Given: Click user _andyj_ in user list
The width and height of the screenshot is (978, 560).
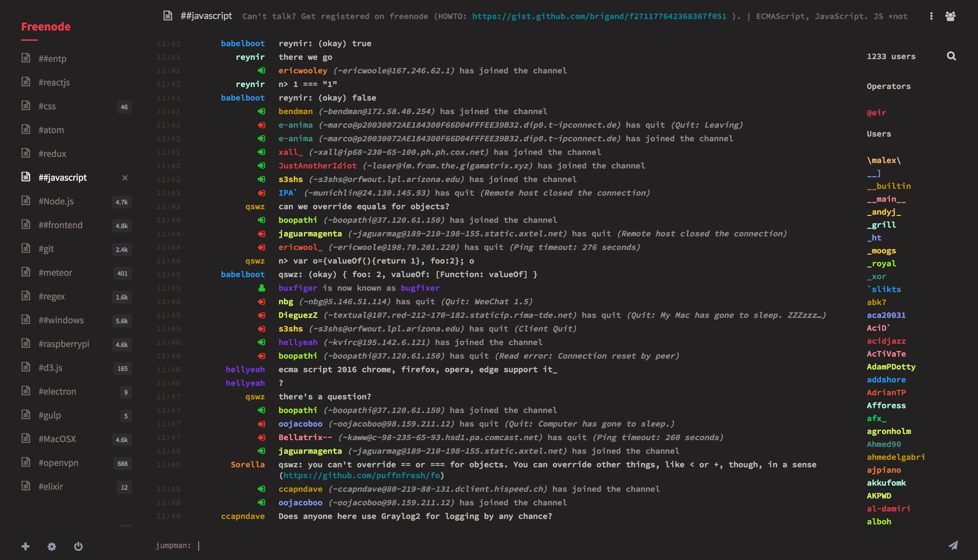Looking at the screenshot, I should [x=884, y=212].
